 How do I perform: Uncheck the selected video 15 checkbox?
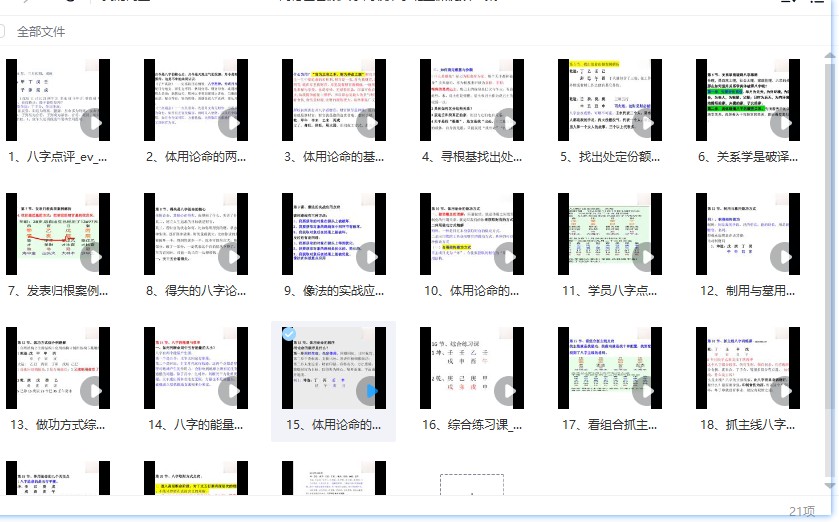289,334
